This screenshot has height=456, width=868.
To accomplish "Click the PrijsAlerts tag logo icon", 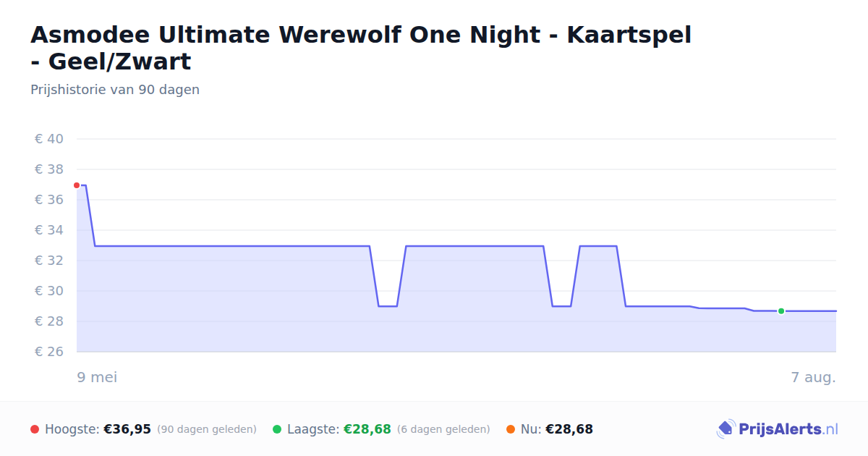I will pyautogui.click(x=726, y=429).
